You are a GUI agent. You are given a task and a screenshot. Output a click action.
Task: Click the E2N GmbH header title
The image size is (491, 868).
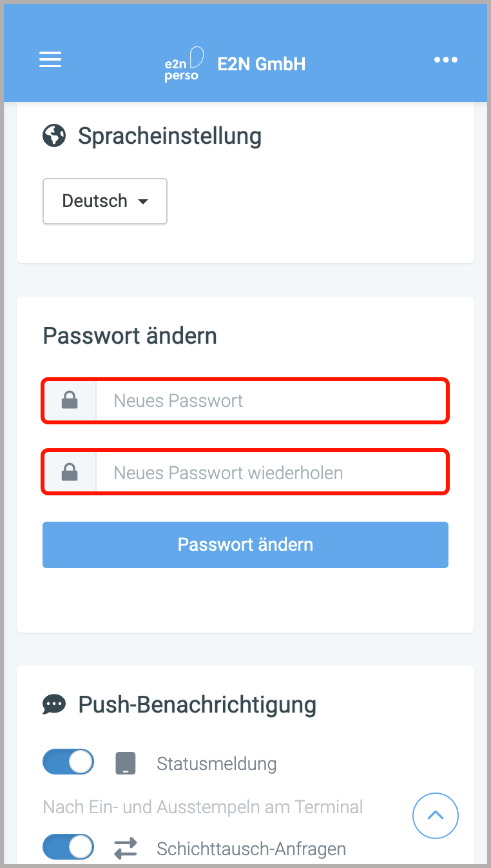pyautogui.click(x=261, y=64)
